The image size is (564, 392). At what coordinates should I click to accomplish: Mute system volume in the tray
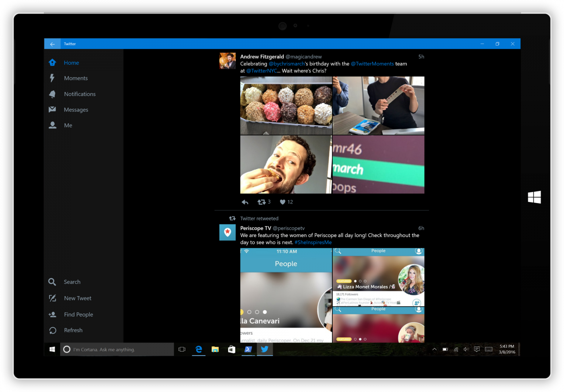pos(466,349)
